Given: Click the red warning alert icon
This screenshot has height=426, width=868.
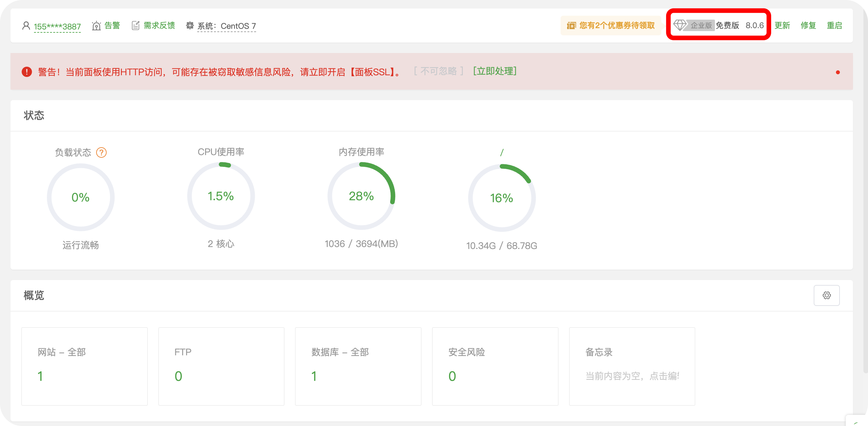Looking at the screenshot, I should [26, 71].
